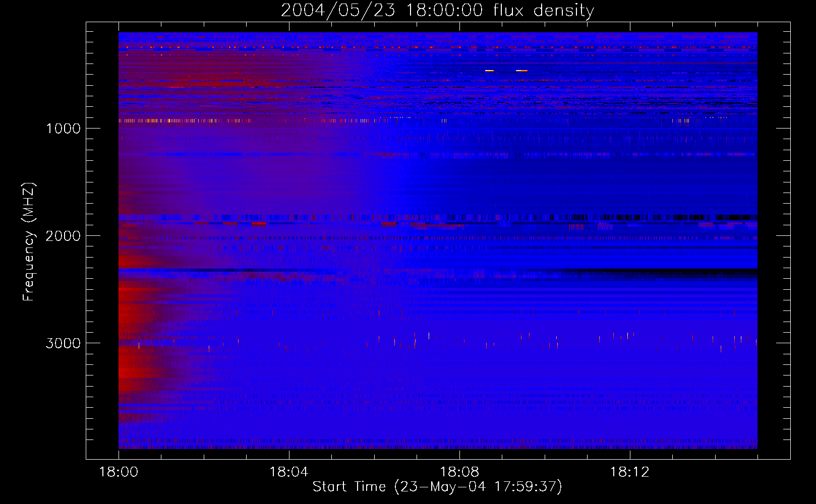Screen dimensions: 816x504
Task: Click the 1000 frequency tick label
Action: pyautogui.click(x=64, y=129)
